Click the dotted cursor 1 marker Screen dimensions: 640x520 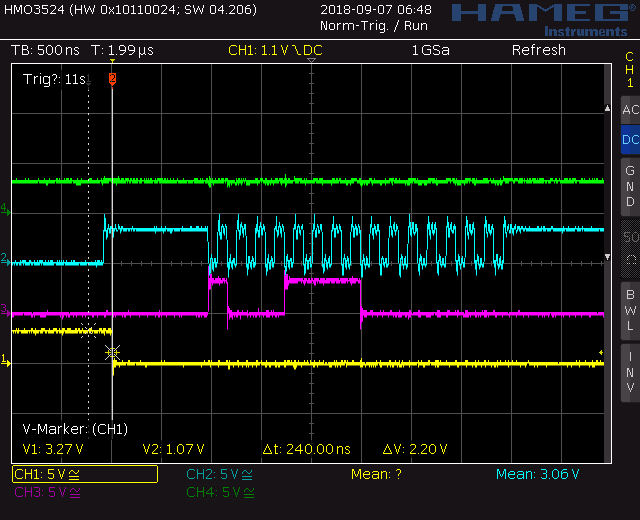[89, 80]
